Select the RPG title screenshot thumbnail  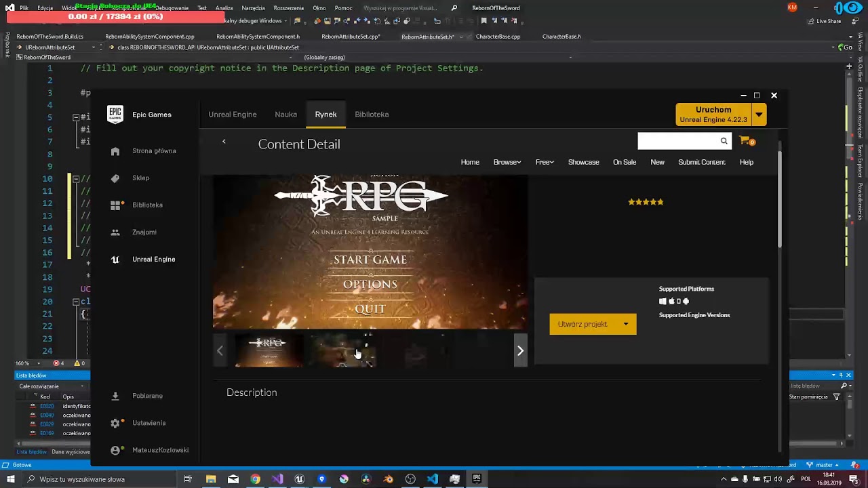click(x=269, y=351)
